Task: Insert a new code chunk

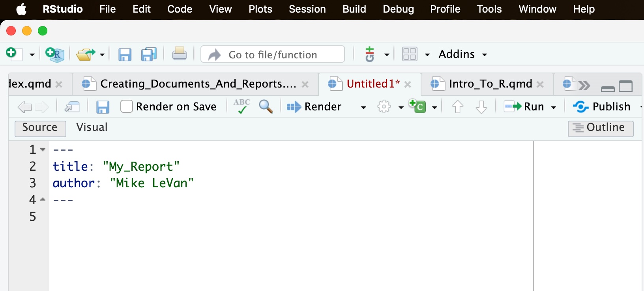Action: [x=418, y=106]
